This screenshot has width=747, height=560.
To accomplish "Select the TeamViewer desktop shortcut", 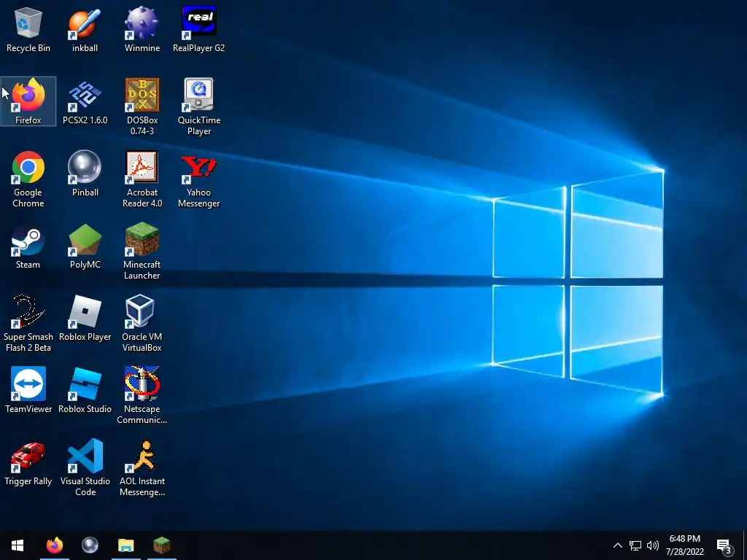I will [28, 391].
